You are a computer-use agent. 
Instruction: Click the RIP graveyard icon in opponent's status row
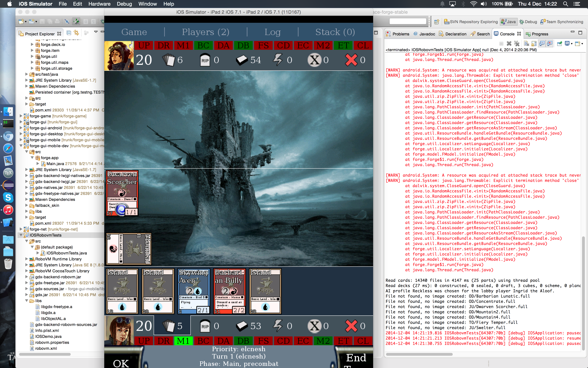pyautogui.click(x=205, y=60)
